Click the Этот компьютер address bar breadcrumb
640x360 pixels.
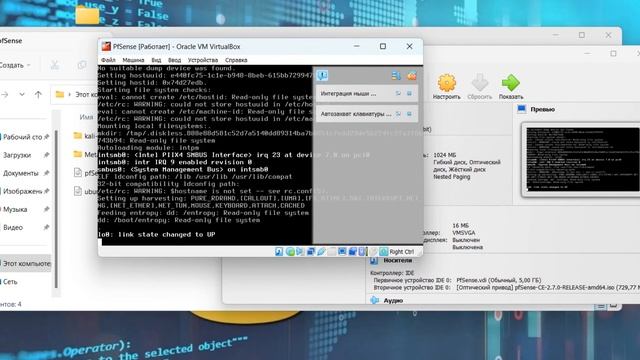coord(86,95)
